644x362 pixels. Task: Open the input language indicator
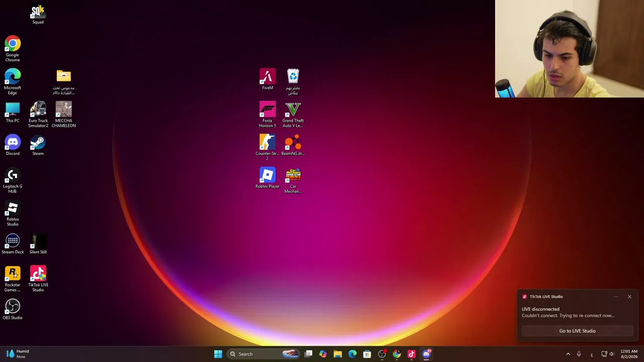click(x=592, y=354)
